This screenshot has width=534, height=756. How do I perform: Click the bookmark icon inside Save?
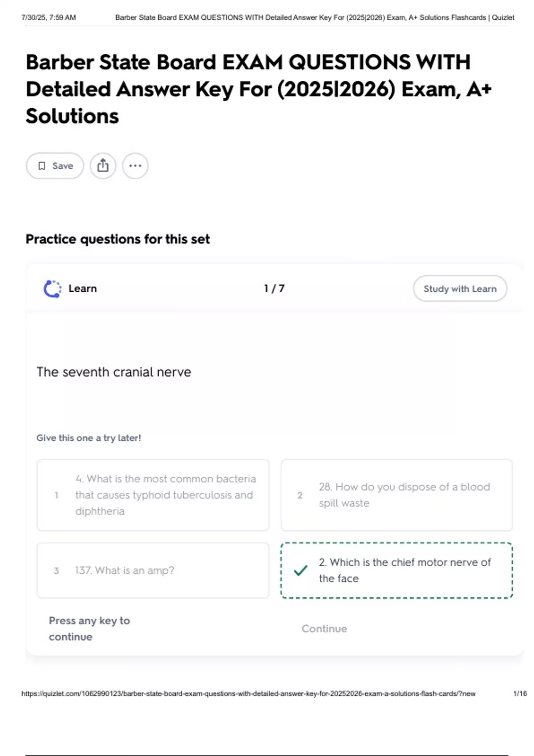[x=42, y=166]
